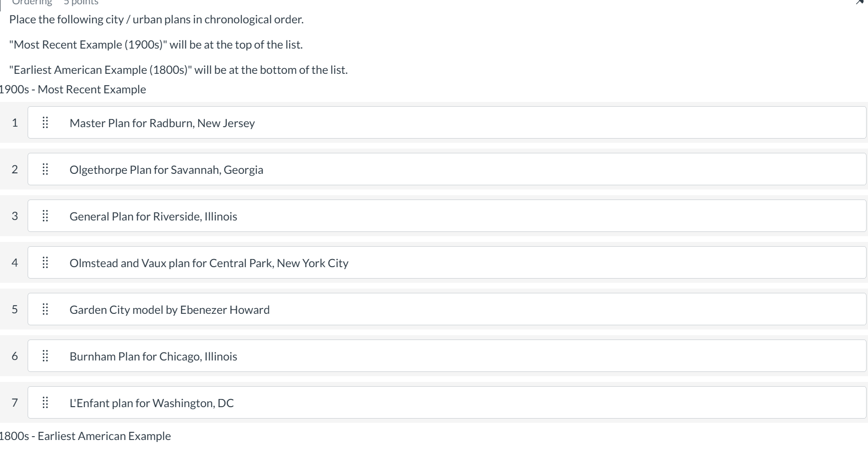Select the Olgethorpe Plan for Savannah item
The image size is (868, 450).
click(333, 169)
